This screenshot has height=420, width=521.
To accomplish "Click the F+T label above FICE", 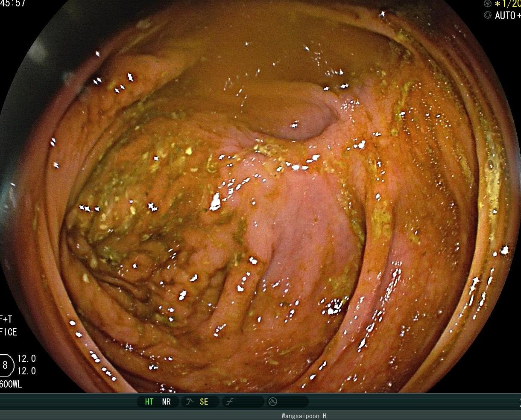I will click(6, 319).
